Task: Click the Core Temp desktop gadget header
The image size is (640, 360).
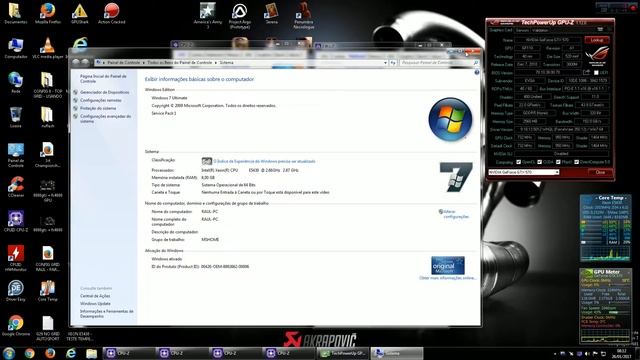Action: pos(611,198)
